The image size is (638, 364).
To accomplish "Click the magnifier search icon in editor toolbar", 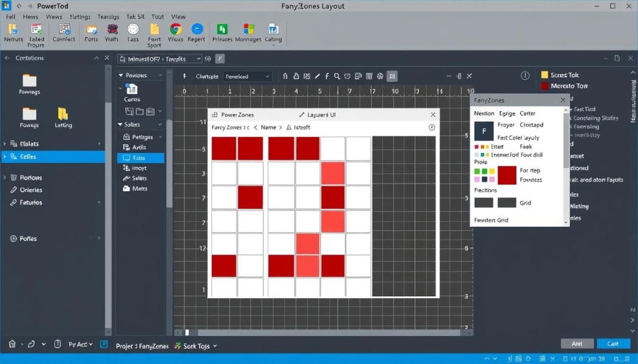I will [x=337, y=76].
